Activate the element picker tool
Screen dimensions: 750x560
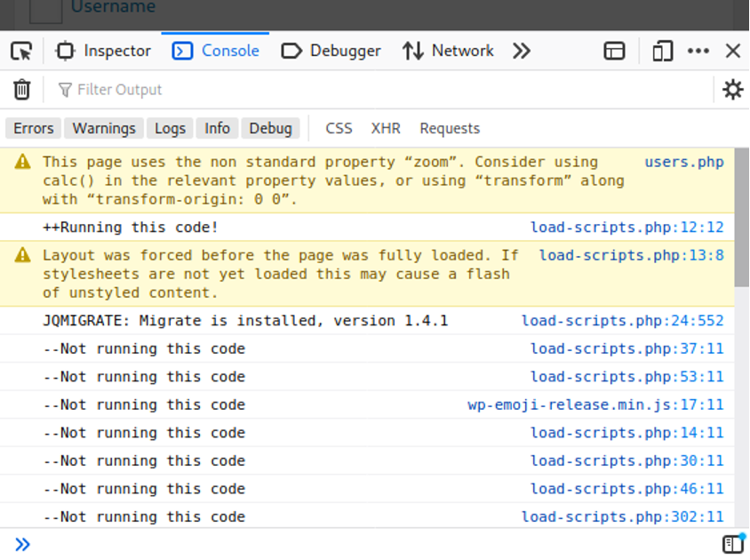pos(21,51)
